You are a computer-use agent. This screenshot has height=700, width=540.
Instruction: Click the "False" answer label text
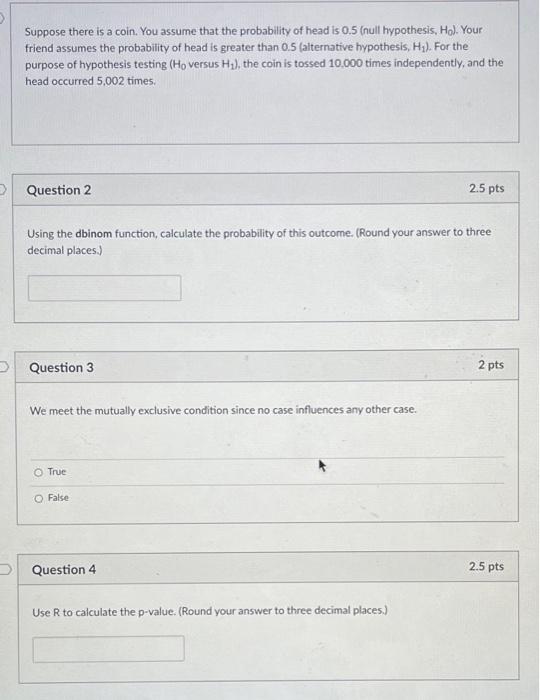[x=58, y=497]
